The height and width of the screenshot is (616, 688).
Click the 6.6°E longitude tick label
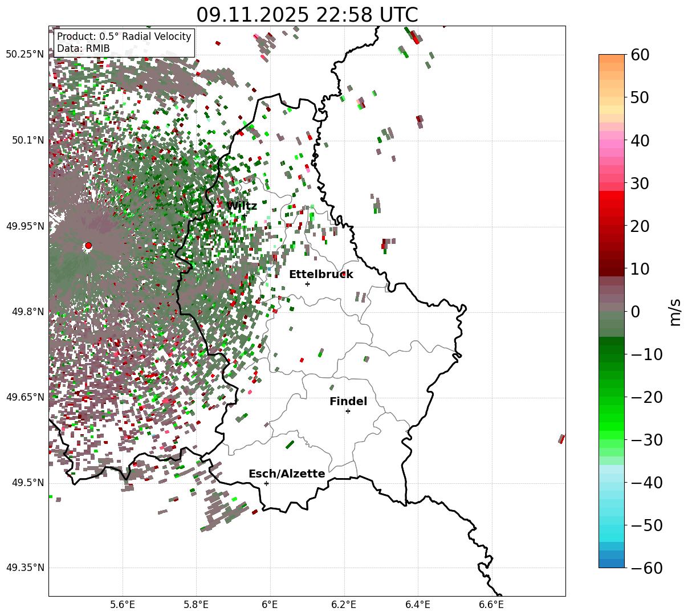[491, 605]
